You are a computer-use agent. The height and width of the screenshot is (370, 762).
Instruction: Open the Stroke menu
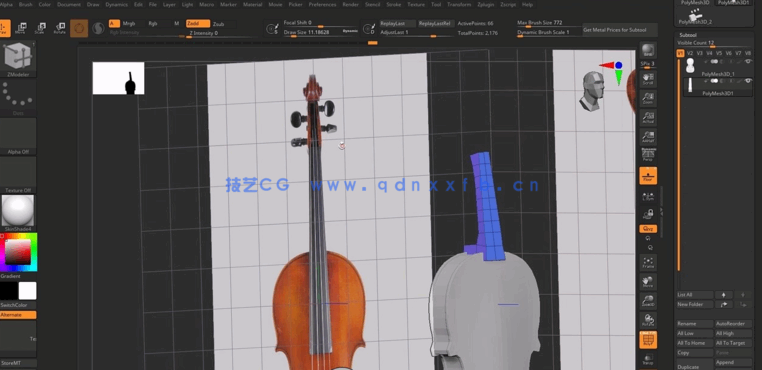coord(394,4)
